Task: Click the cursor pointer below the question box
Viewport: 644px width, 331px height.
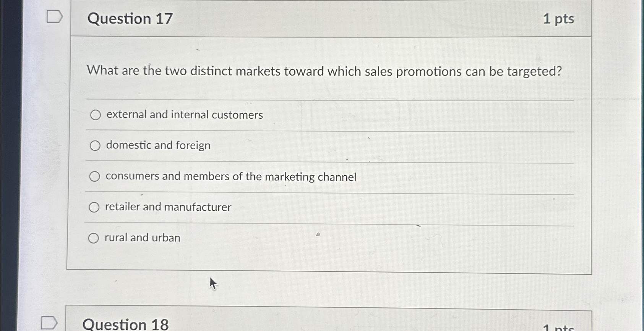Action: coord(213,283)
